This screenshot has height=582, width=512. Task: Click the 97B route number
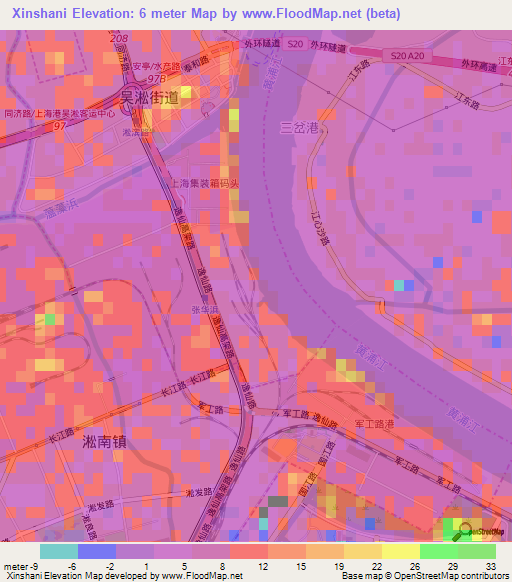156,79
